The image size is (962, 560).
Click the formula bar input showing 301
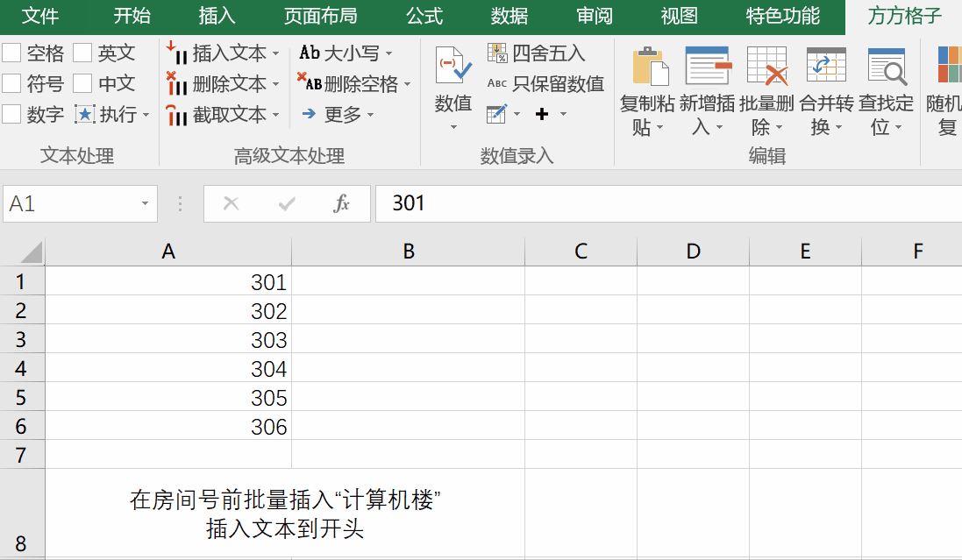point(669,203)
